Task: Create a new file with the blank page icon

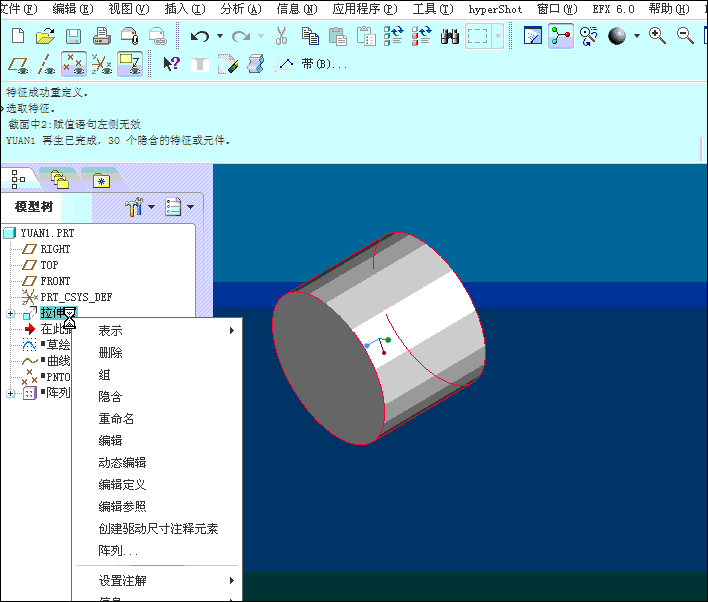Action: (18, 36)
